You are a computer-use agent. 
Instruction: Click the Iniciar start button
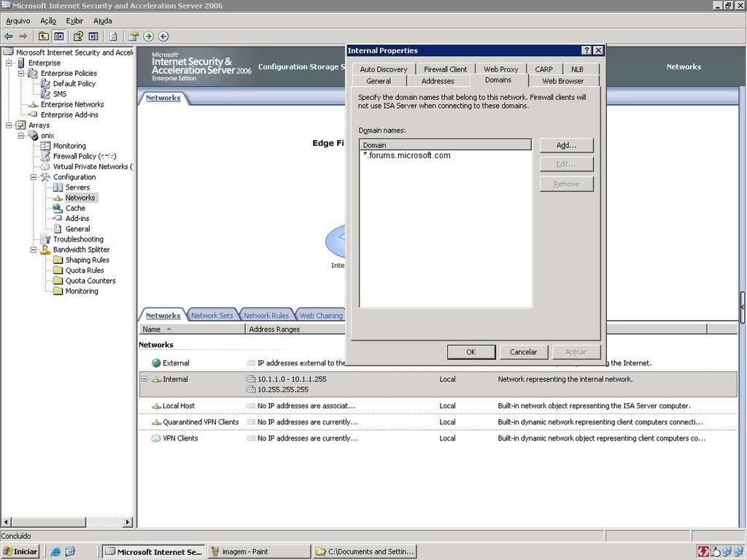[20, 551]
